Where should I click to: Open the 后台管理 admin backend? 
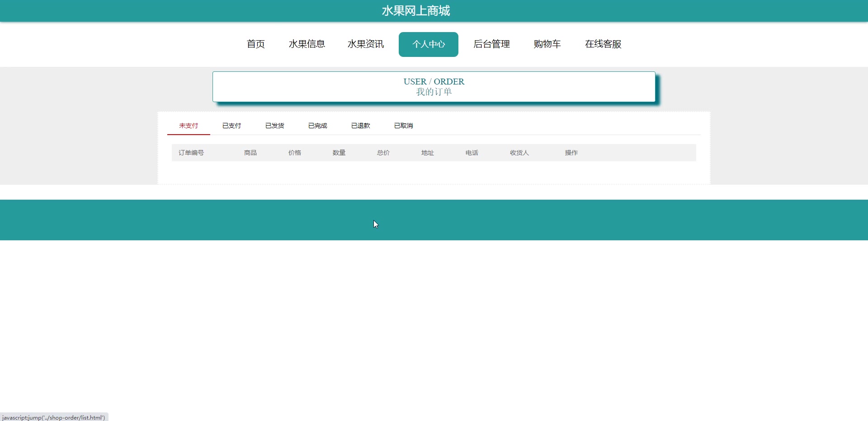click(x=491, y=44)
